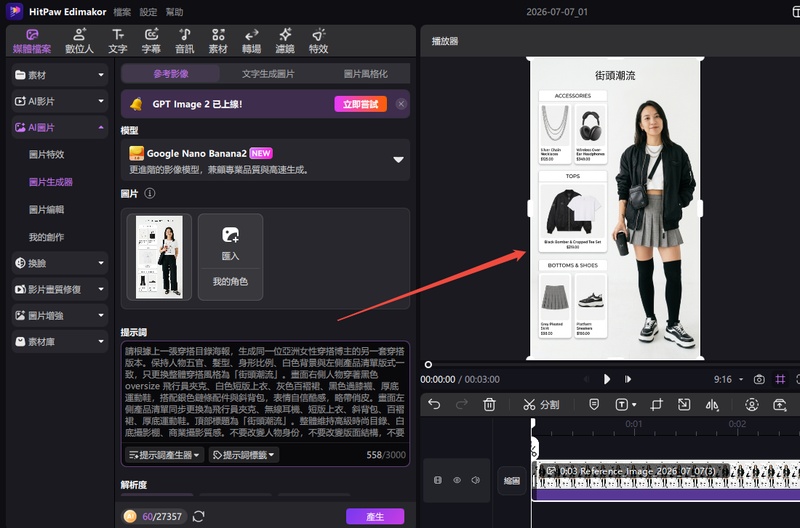Open the 特效 effects panel
Viewport: 800px width, 528px height.
[x=318, y=41]
